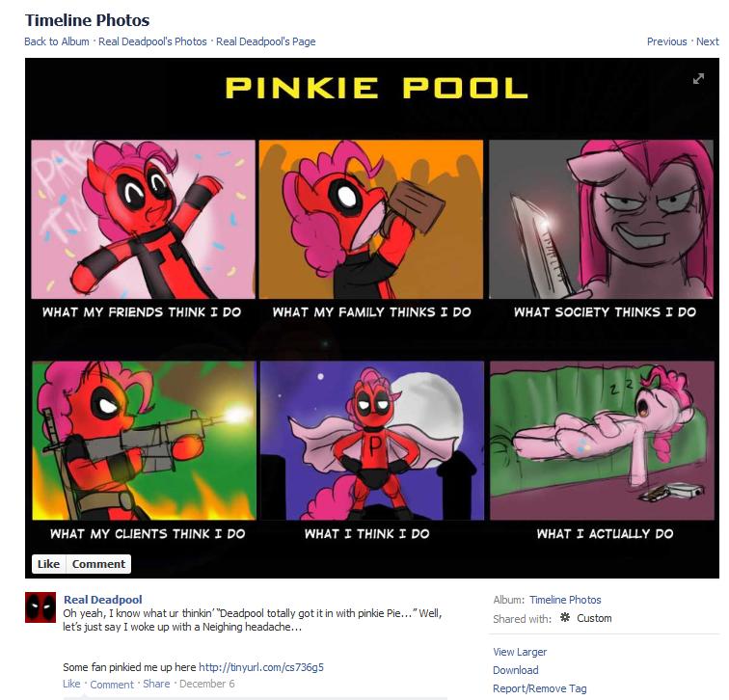Open Real Deadpool's profile picture avatar
729x700 pixels.
[40, 607]
